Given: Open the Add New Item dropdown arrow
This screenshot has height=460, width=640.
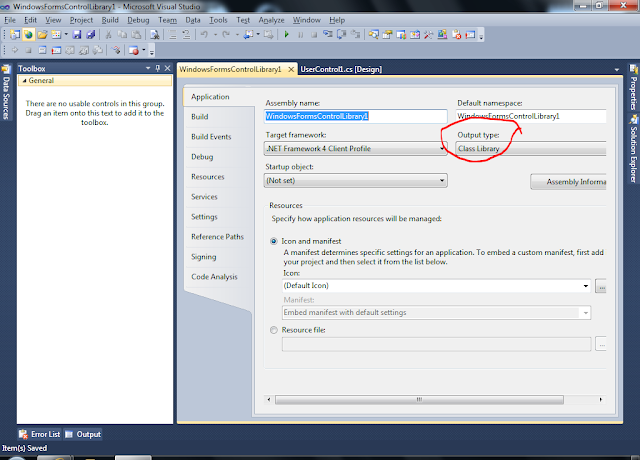Looking at the screenshot, I should (x=66, y=35).
